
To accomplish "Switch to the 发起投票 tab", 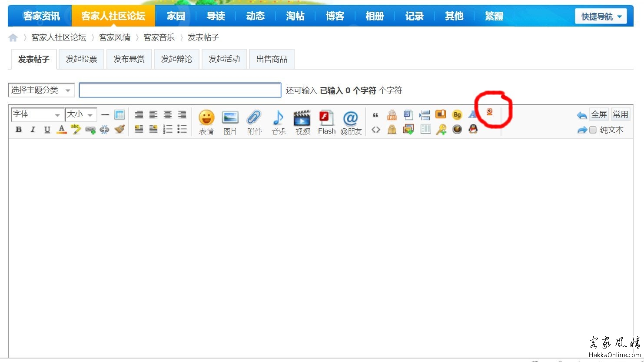I will [81, 59].
